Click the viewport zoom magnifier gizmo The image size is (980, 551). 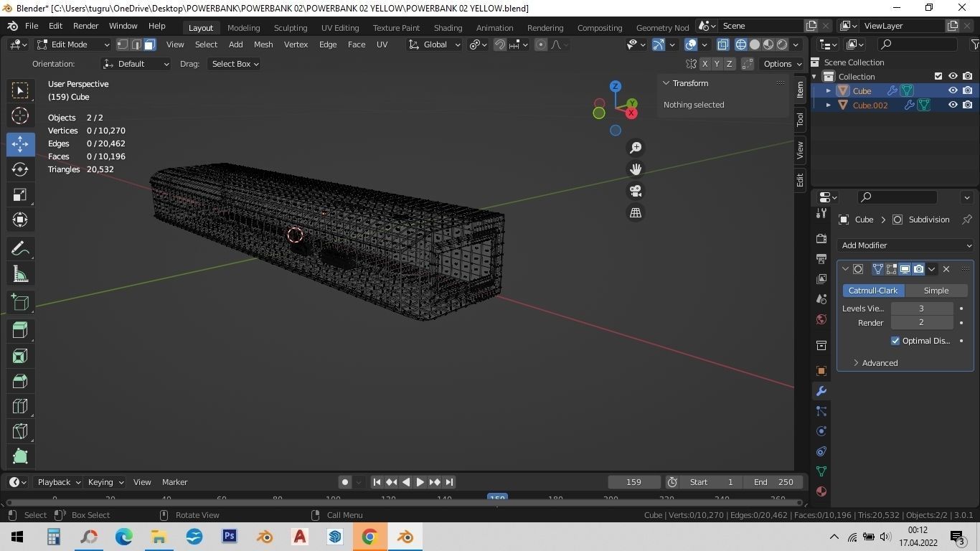(636, 148)
